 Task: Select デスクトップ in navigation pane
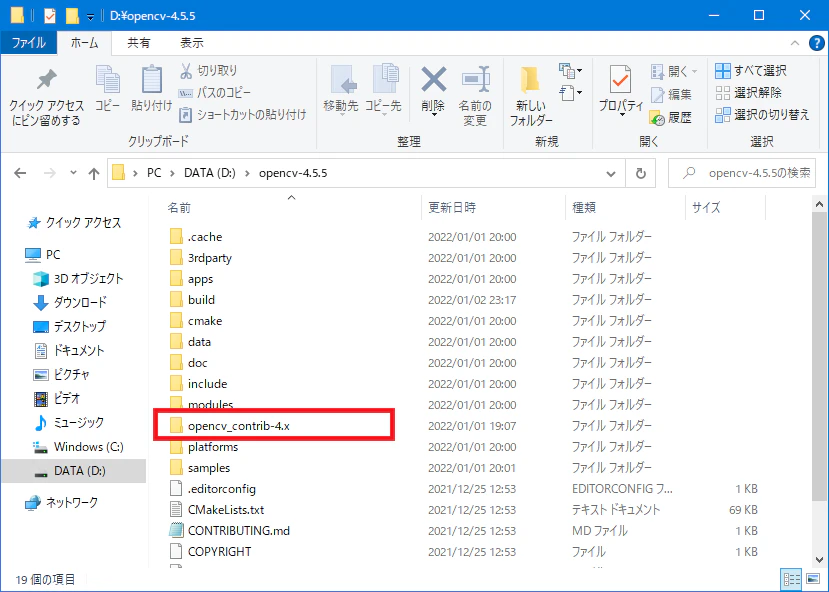coord(69,326)
